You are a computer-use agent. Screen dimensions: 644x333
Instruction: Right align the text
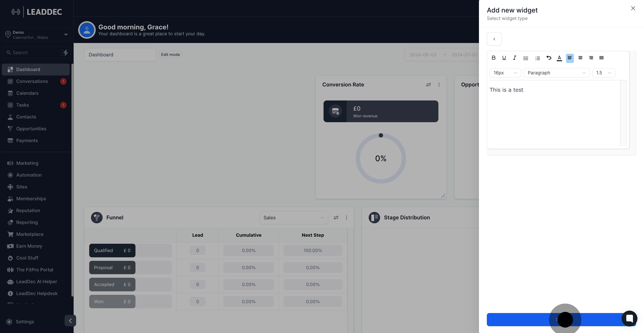(591, 58)
